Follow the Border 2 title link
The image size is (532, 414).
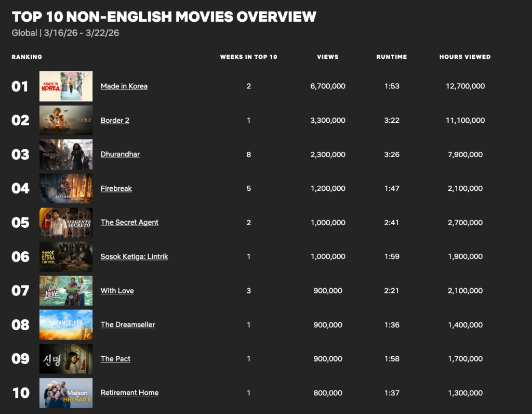point(115,120)
